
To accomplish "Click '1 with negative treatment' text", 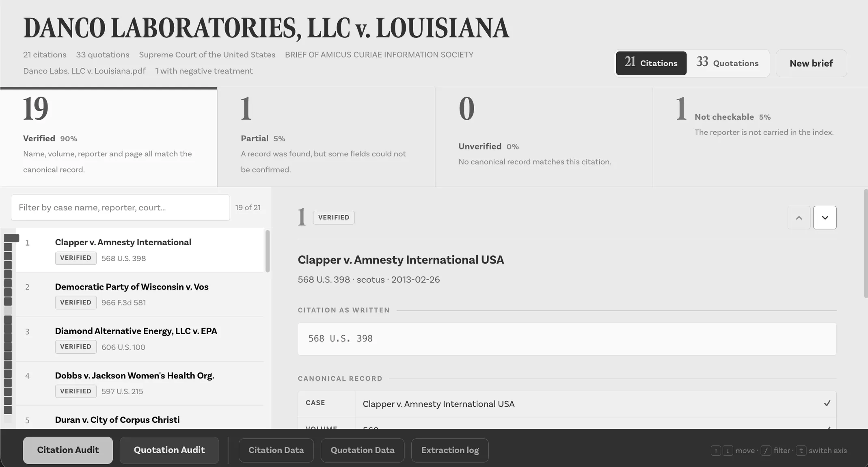I will point(204,71).
